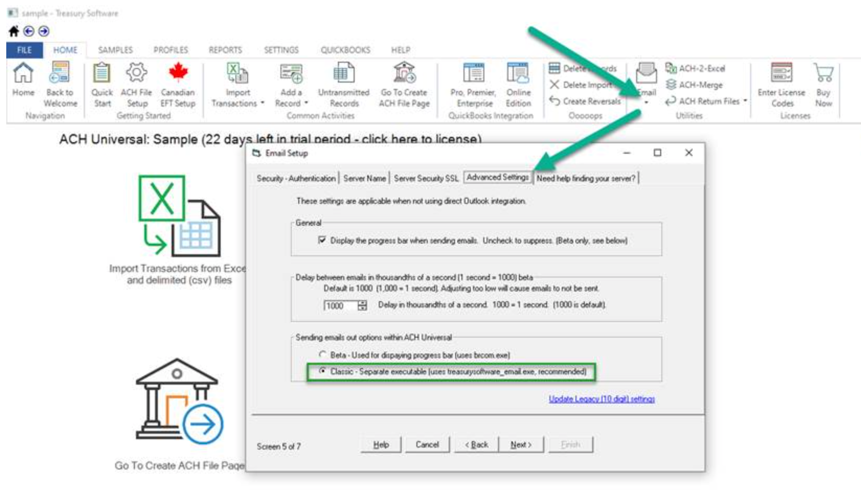This screenshot has width=861, height=504.
Task: Click Create Reversals option
Action: (585, 101)
